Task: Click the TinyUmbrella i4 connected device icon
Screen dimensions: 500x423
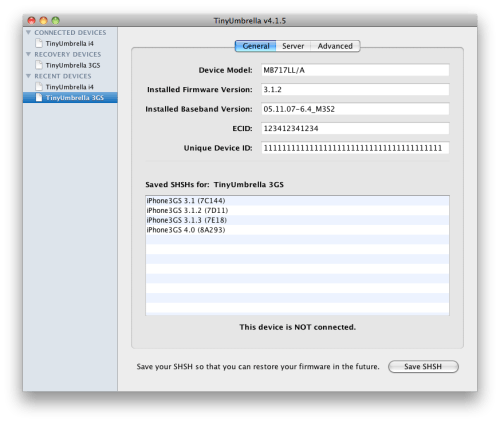Action: pyautogui.click(x=39, y=43)
